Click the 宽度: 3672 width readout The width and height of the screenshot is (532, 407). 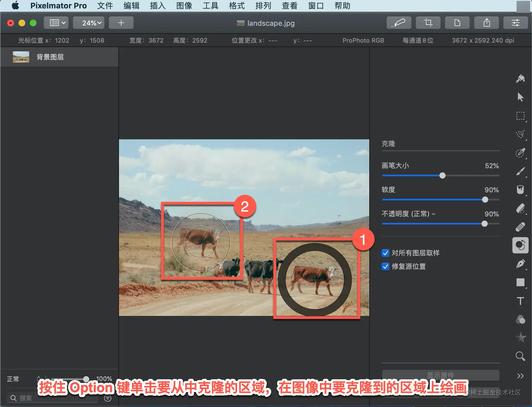point(146,40)
